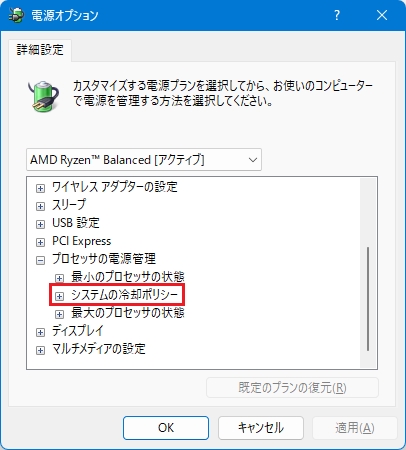Select the 詳細設定 tab
Viewport: 406px width, 450px height.
pos(40,50)
